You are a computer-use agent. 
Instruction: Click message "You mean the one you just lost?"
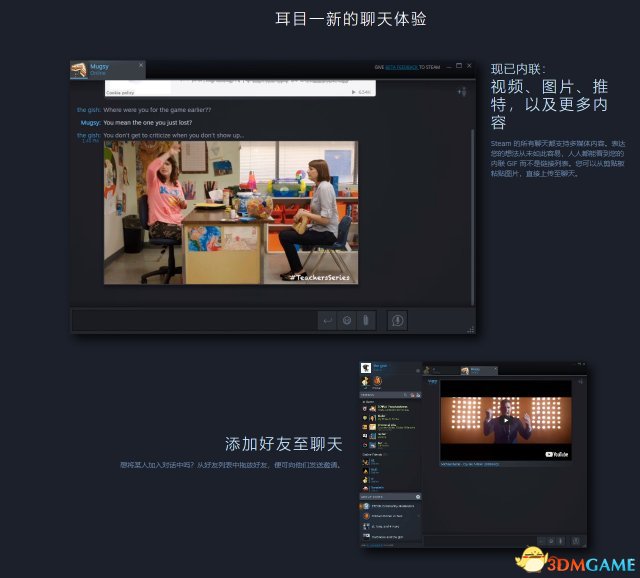point(147,122)
